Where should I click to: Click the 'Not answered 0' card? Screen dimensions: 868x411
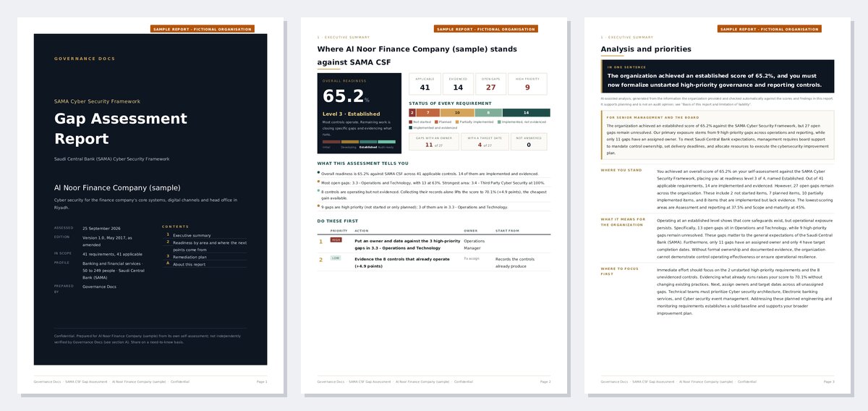(529, 142)
